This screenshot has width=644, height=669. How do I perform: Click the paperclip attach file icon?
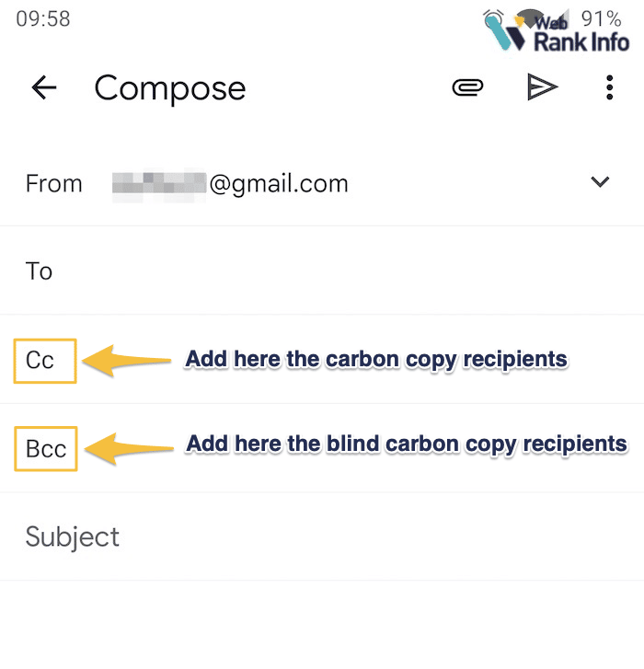click(467, 87)
